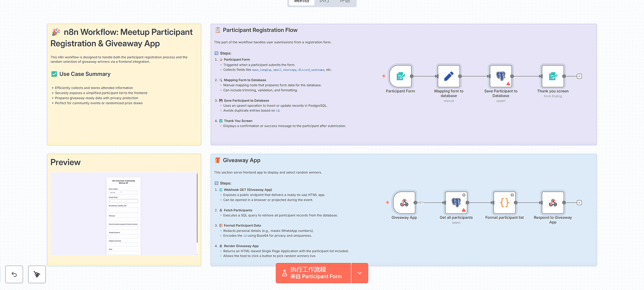
Task: Select the Format participant list code node
Action: [x=504, y=203]
